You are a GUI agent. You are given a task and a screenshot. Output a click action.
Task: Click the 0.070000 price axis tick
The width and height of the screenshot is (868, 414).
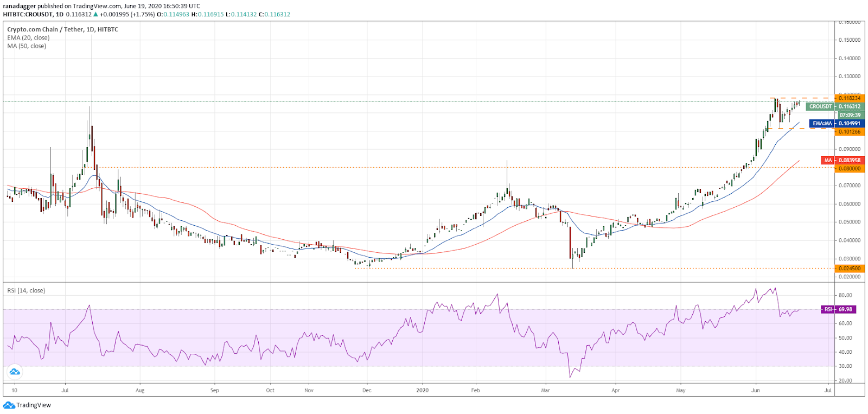tap(850, 186)
